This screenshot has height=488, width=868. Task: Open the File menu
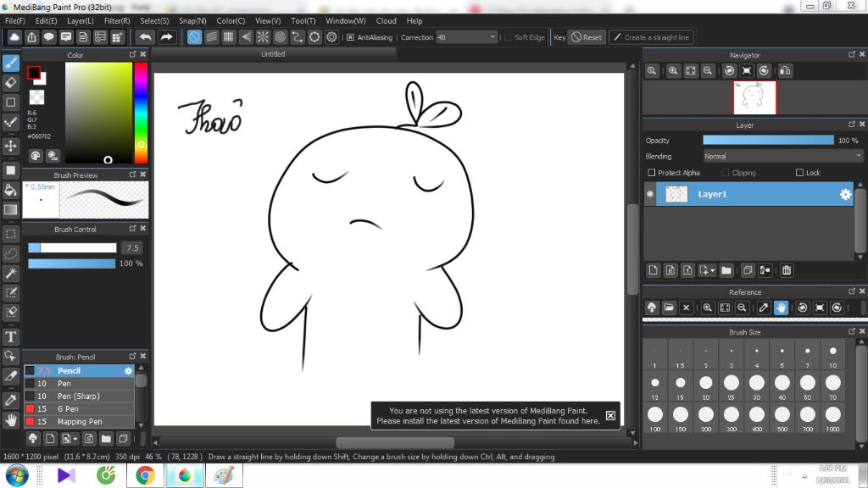click(x=15, y=20)
